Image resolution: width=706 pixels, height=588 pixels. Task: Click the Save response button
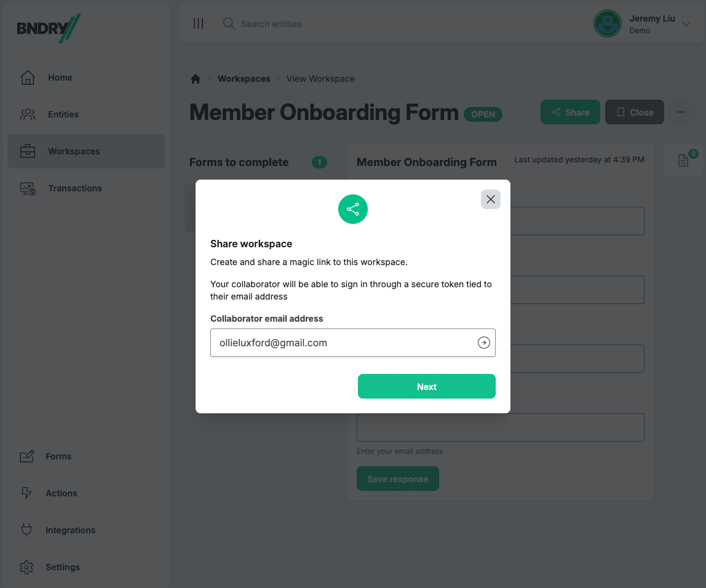[398, 479]
